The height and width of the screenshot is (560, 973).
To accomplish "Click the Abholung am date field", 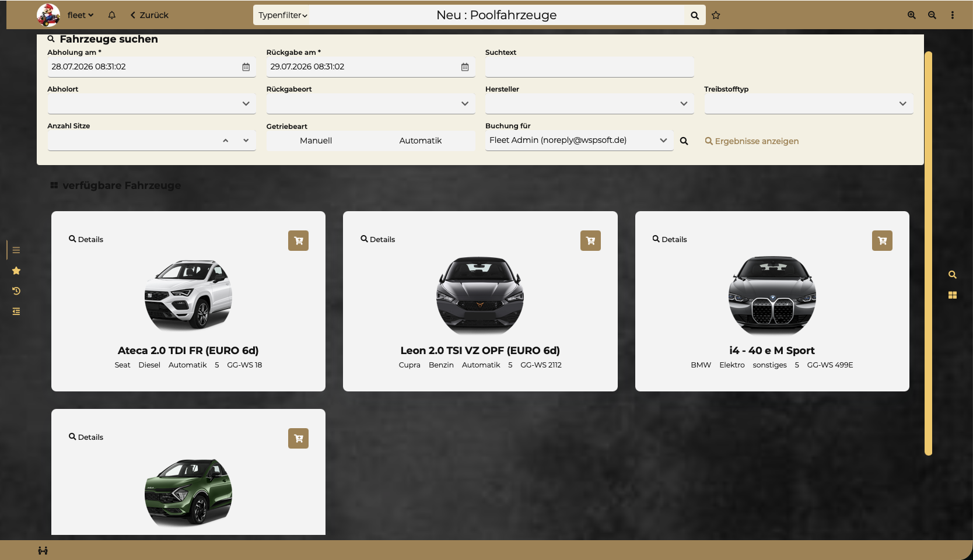I will 152,67.
